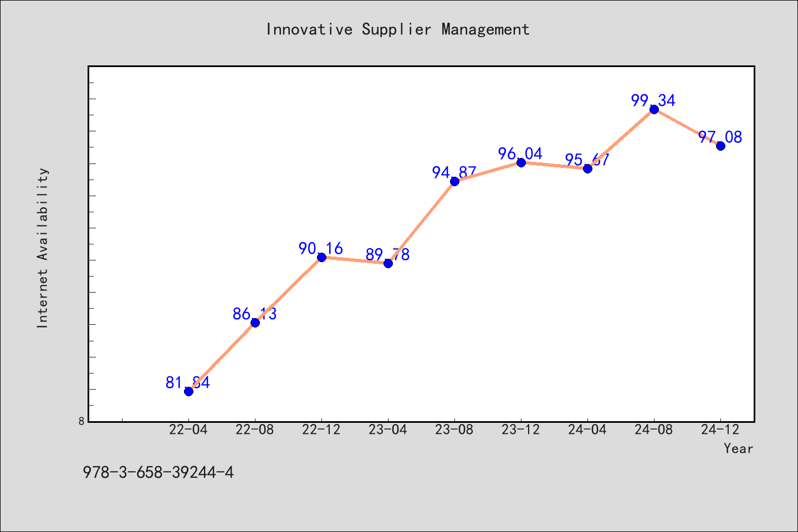Image resolution: width=798 pixels, height=532 pixels.
Task: Click the 81.84 value label
Action: click(x=188, y=382)
